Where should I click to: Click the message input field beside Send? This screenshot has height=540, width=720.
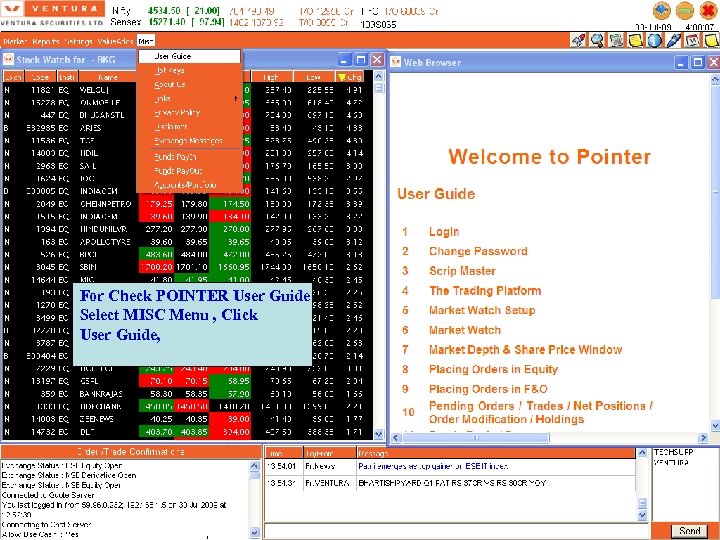(457, 531)
